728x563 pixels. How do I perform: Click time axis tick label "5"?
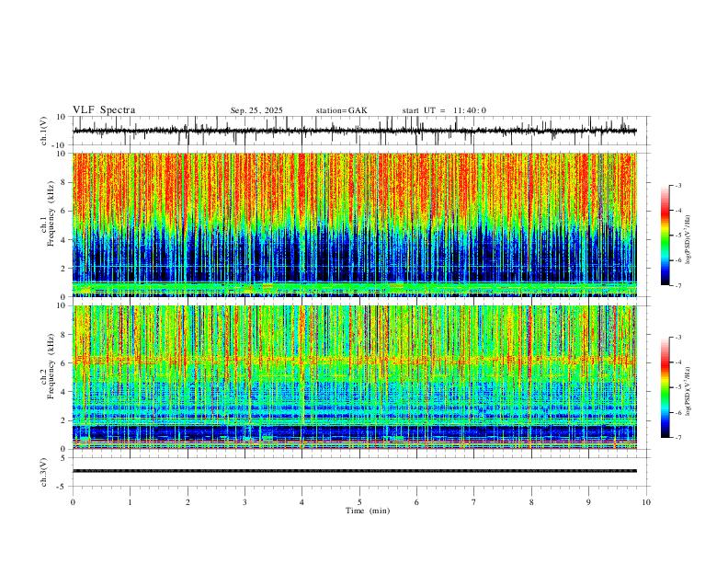pyautogui.click(x=359, y=502)
